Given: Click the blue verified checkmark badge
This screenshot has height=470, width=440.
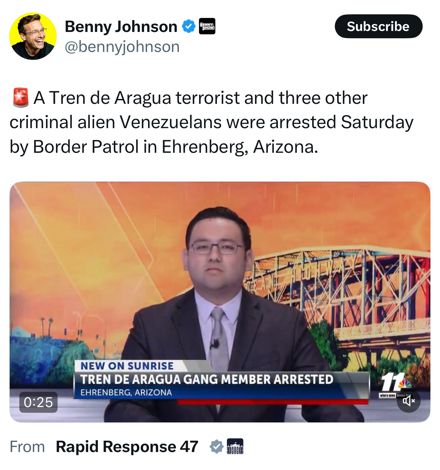Looking at the screenshot, I should click(189, 27).
